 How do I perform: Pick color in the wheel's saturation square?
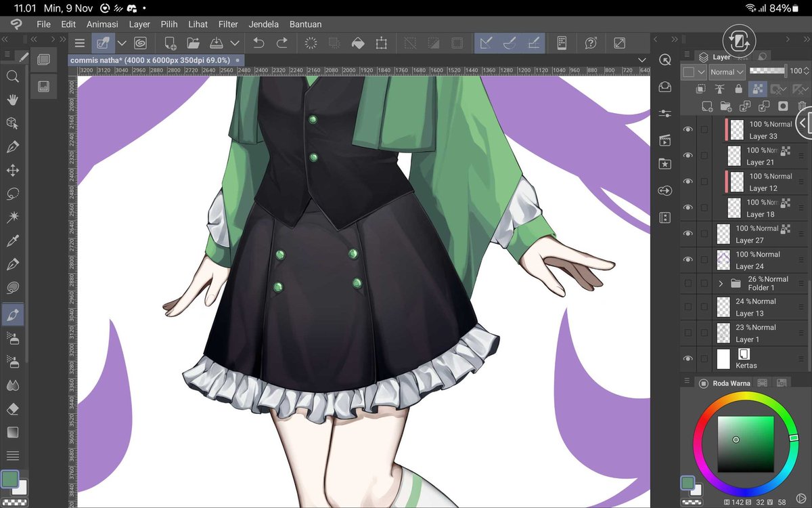(745, 444)
